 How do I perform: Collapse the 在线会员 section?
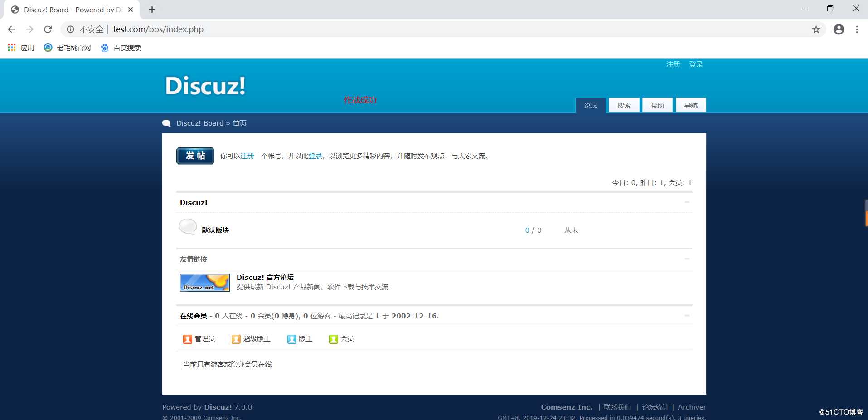(x=687, y=316)
